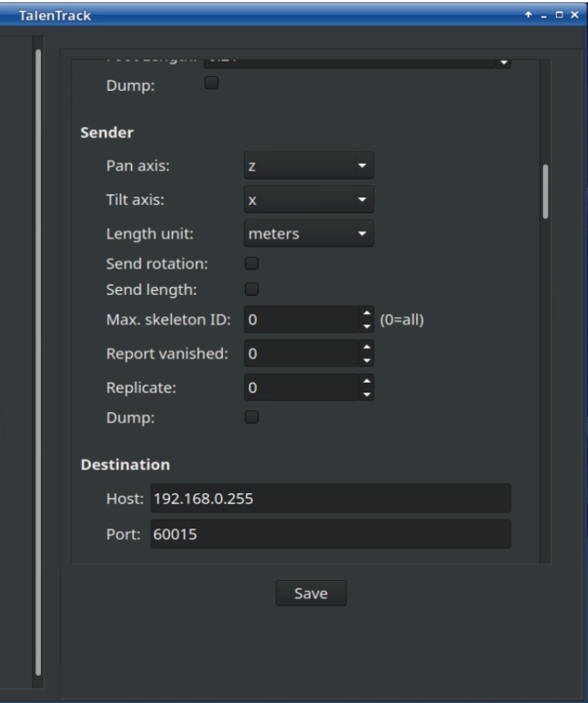The width and height of the screenshot is (588, 703).
Task: Open the Pan axis dropdown
Action: 308,166
